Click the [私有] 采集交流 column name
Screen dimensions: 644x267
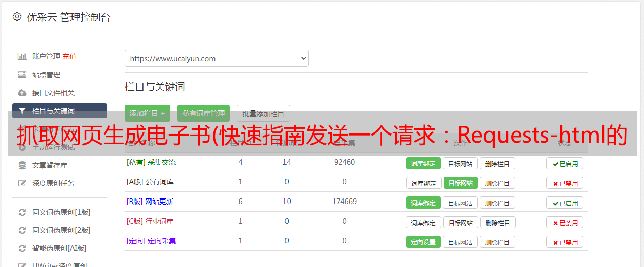tap(151, 162)
